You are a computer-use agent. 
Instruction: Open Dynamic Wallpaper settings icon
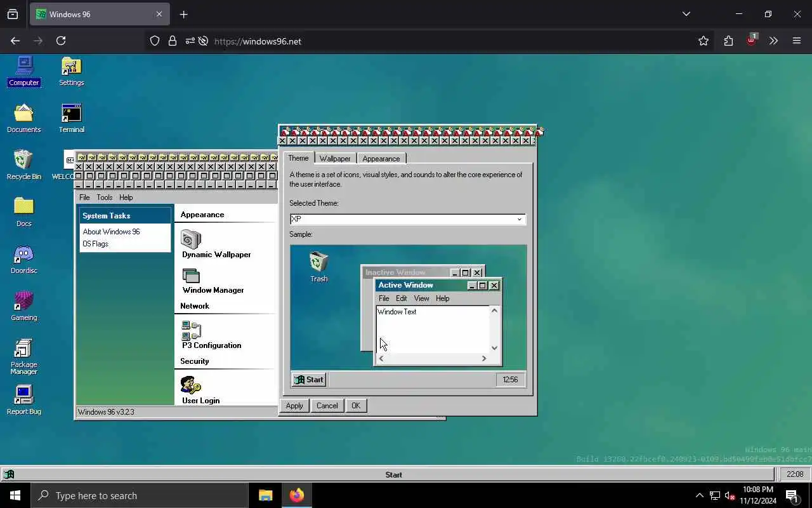(191, 239)
